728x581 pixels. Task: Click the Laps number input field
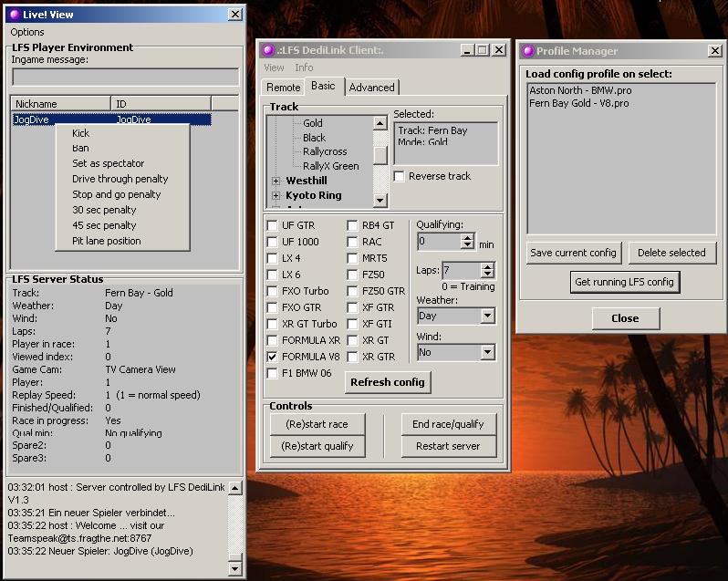[462, 270]
